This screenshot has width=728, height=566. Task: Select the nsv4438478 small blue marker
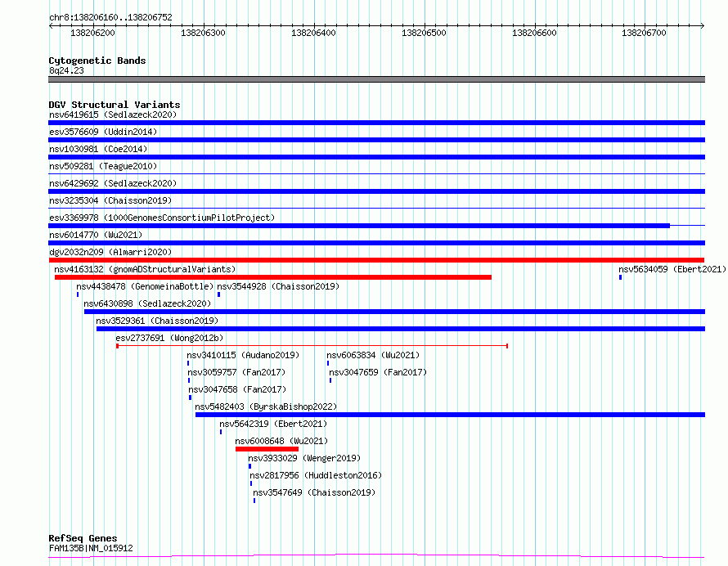78,294
